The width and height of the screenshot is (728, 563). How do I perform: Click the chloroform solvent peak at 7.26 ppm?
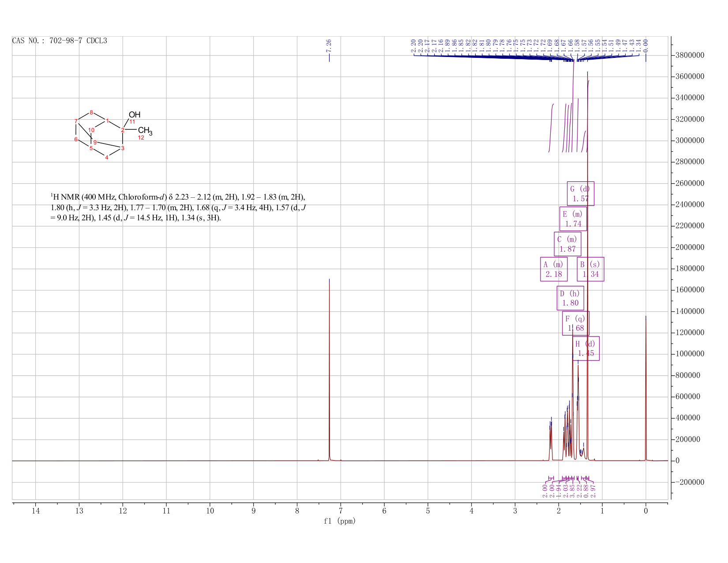pos(329,371)
